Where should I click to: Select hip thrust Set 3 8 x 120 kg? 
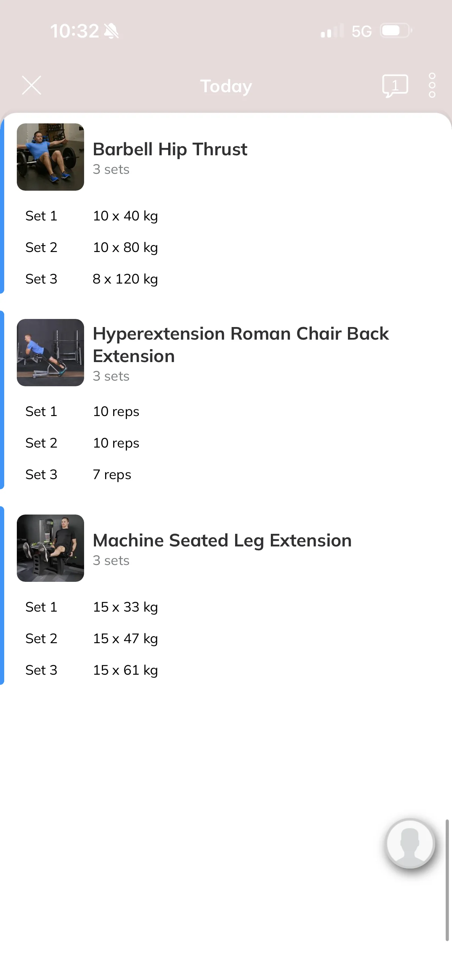tap(92, 279)
